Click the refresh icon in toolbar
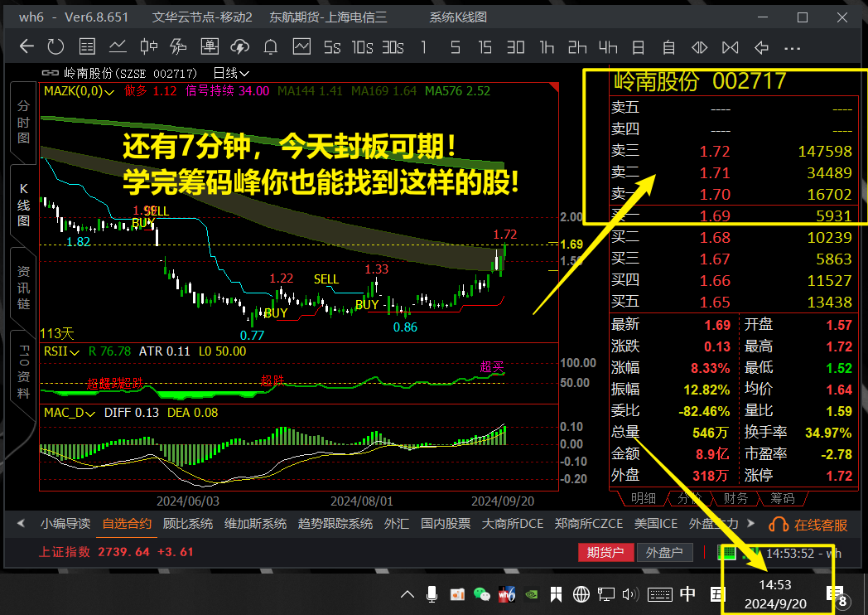 tap(56, 47)
